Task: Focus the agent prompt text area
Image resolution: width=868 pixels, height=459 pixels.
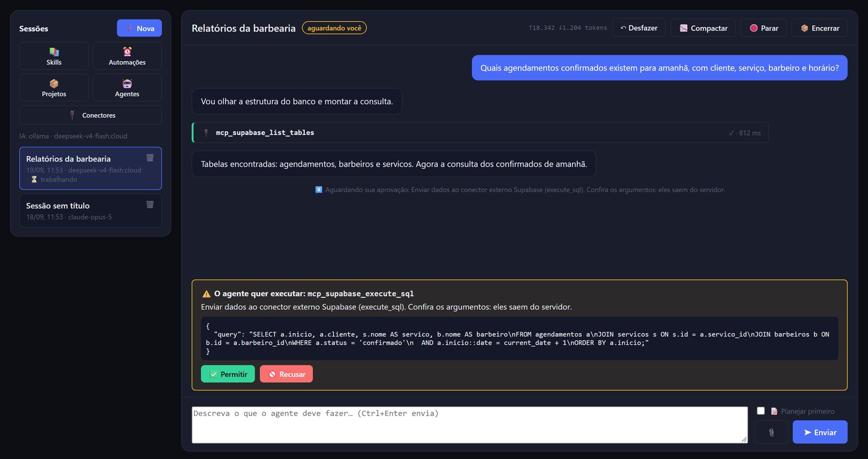Action: [x=470, y=425]
